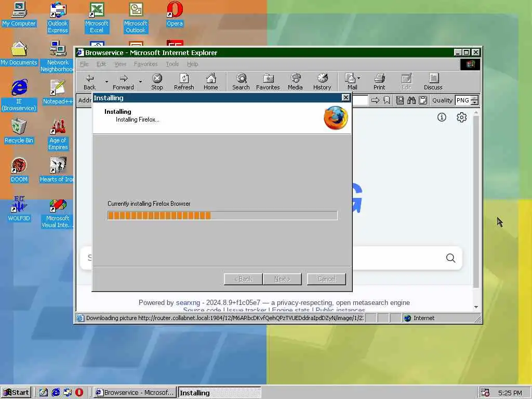Close the Installing dialog with the X
Image resolution: width=532 pixels, height=399 pixels.
pyautogui.click(x=345, y=98)
